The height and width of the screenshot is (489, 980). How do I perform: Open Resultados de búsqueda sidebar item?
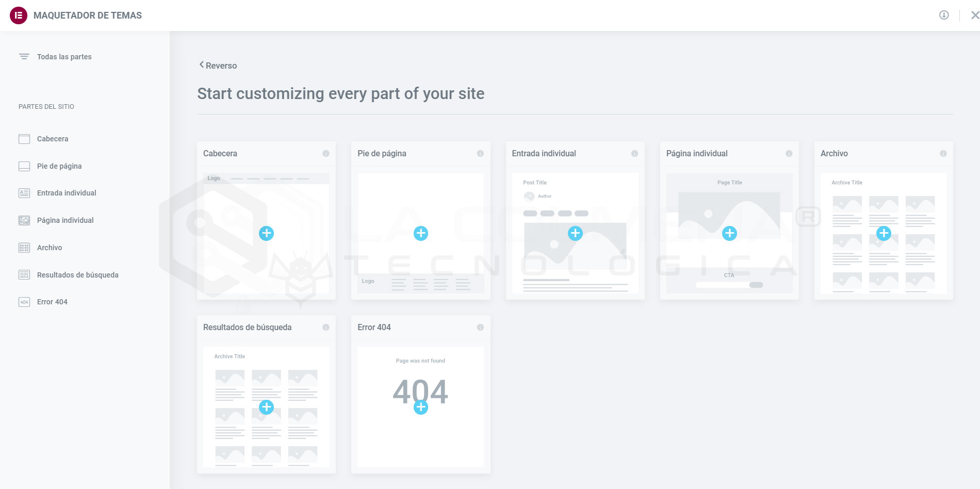click(77, 275)
